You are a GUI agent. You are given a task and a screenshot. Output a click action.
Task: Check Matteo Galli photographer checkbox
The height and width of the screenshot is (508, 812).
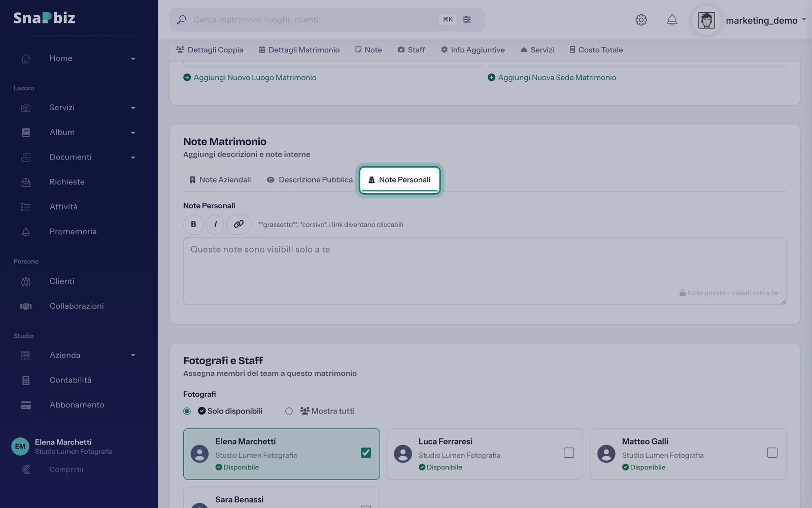[772, 453]
